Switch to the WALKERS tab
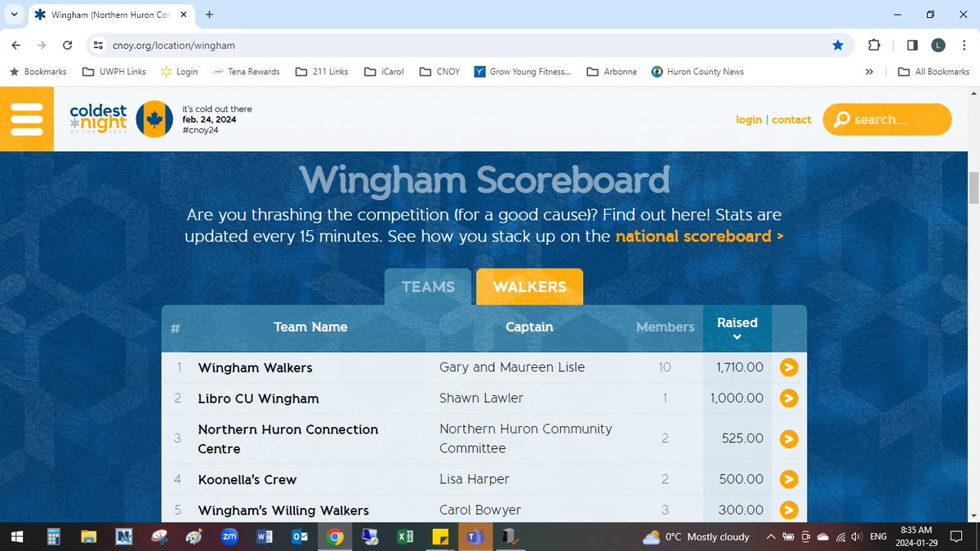 (x=529, y=287)
